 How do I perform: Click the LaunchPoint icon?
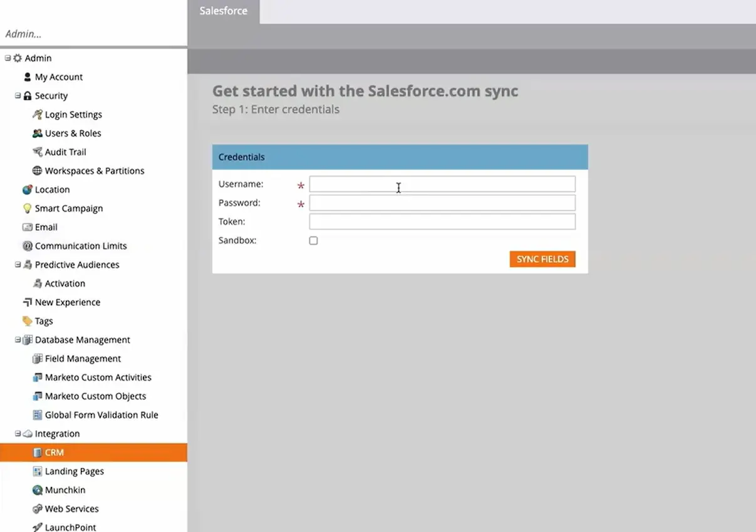point(38,527)
